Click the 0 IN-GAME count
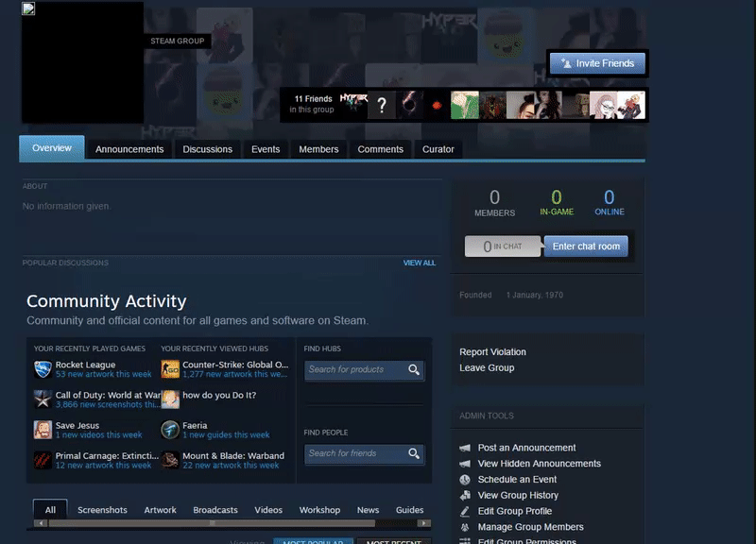The image size is (756, 544). [x=557, y=203]
